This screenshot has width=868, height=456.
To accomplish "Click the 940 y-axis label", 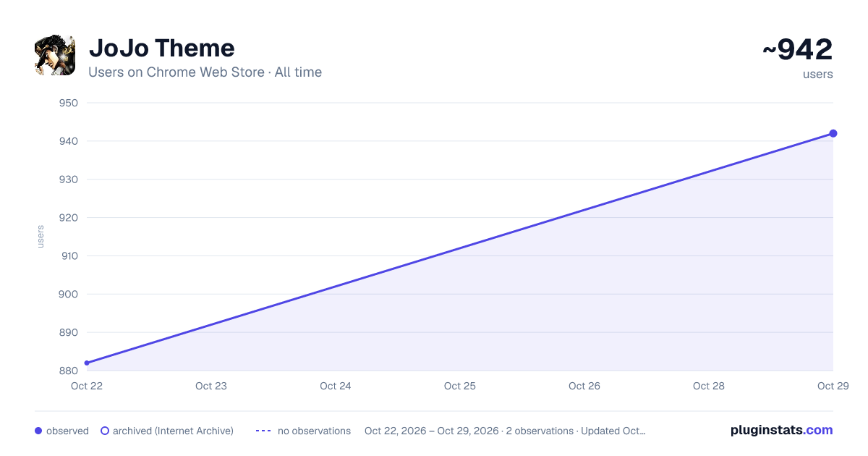I will (x=69, y=141).
